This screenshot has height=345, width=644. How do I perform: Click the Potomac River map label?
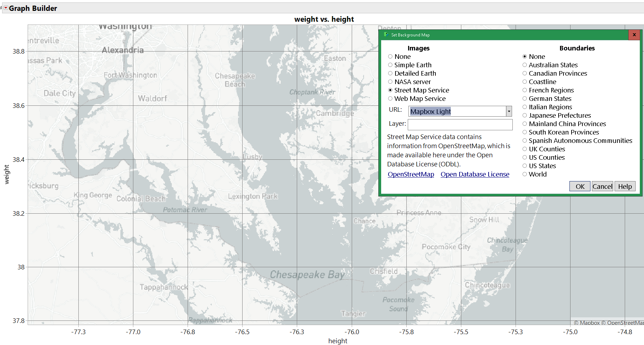click(x=185, y=210)
